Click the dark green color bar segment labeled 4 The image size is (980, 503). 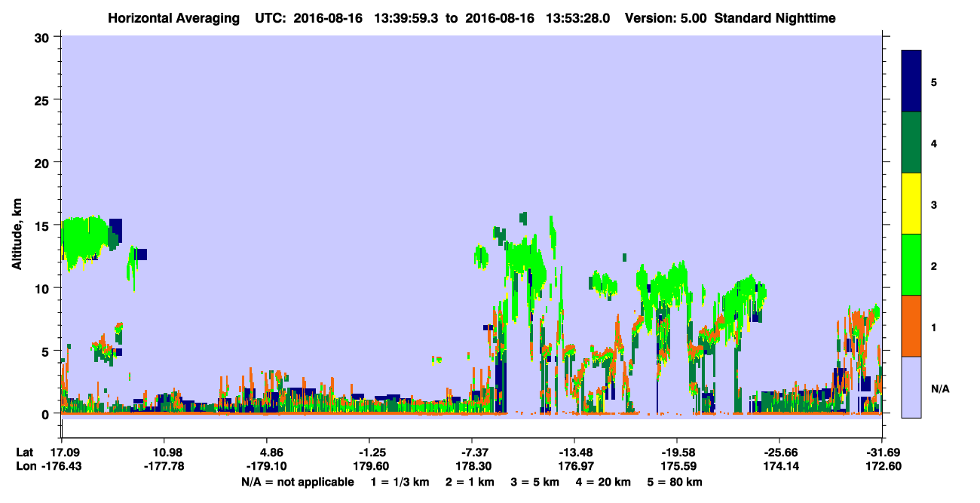click(x=911, y=143)
